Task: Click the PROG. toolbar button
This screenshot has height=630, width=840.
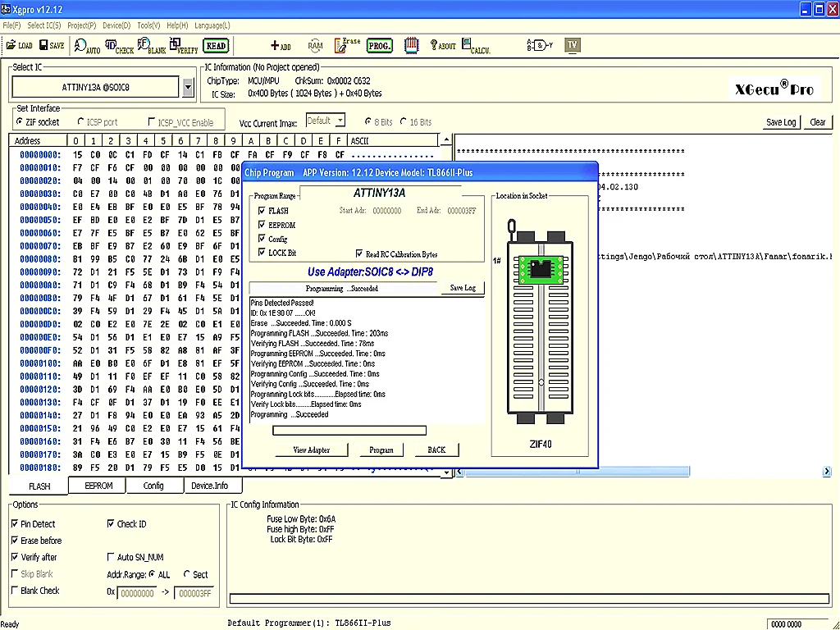Action: [379, 46]
